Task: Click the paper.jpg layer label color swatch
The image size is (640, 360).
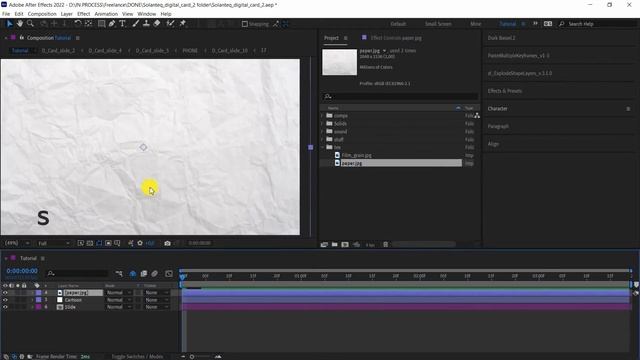Action: tap(38, 293)
